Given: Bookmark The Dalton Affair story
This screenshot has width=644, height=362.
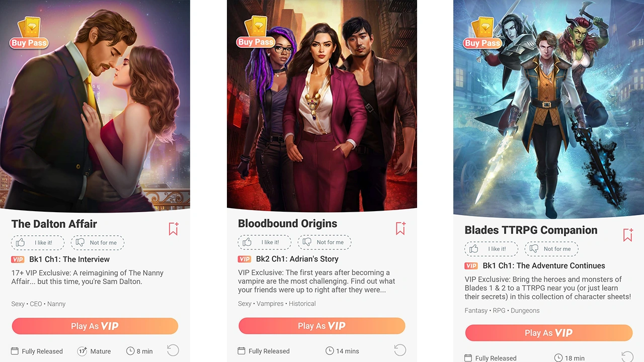Looking at the screenshot, I should coord(174,228).
